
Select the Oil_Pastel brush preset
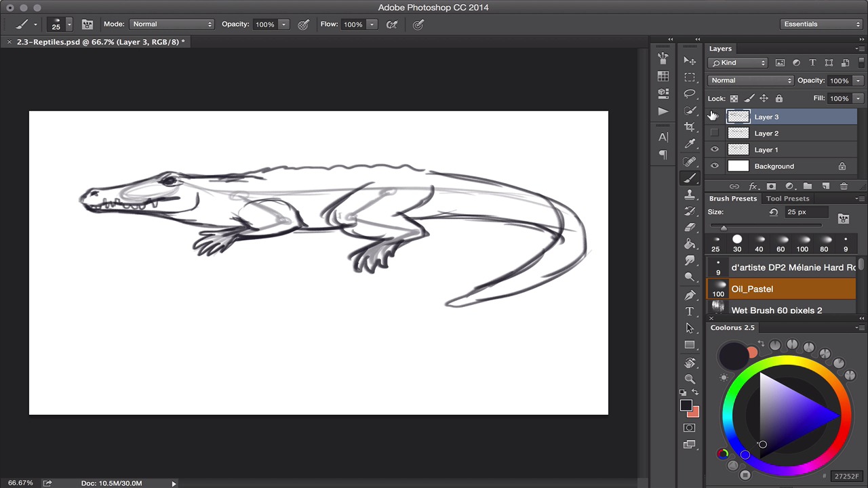[x=781, y=289]
